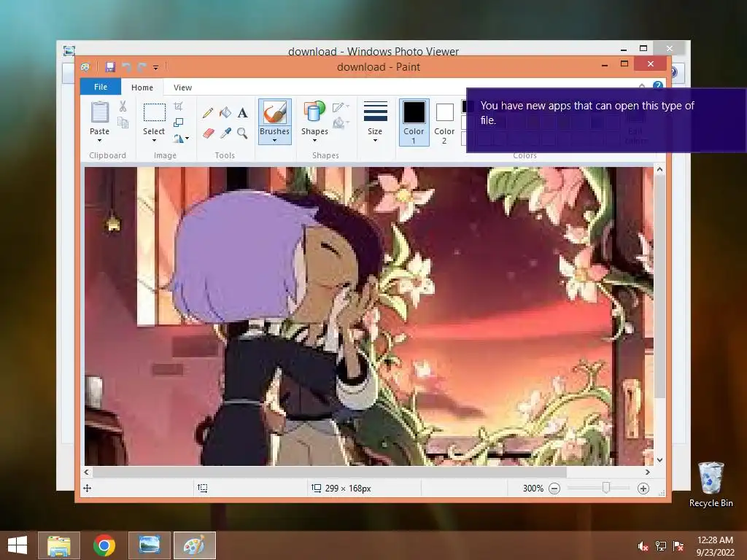Screen dimensions: 747x560
Task: Switch to Photo Viewer taskbar button
Action: point(149,545)
